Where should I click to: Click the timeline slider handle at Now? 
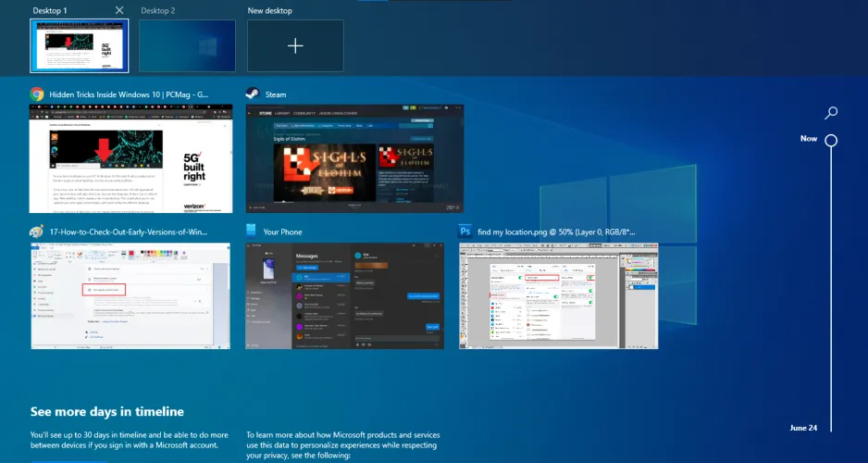(831, 141)
